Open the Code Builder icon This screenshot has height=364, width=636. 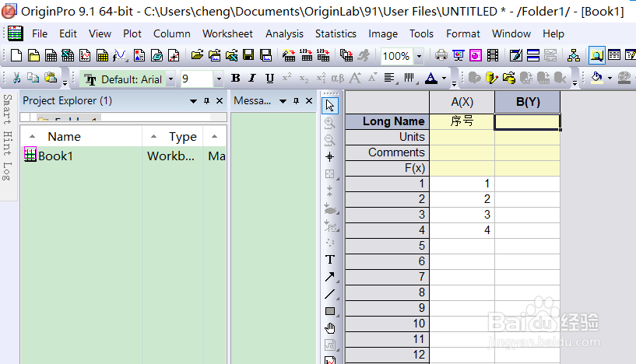click(516, 55)
